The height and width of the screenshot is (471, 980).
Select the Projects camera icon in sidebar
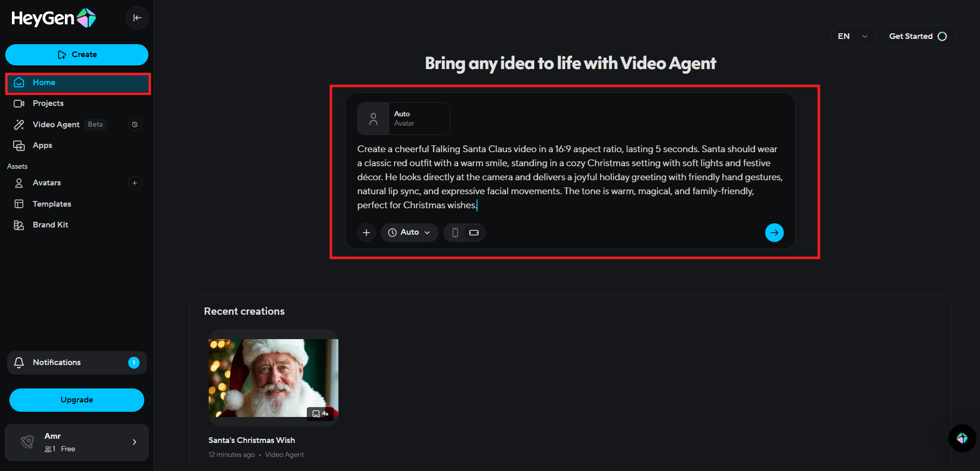pyautogui.click(x=19, y=103)
